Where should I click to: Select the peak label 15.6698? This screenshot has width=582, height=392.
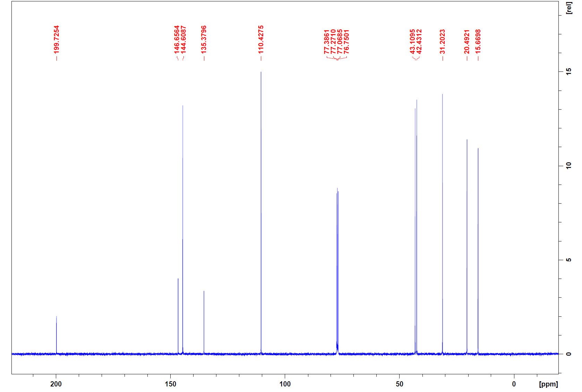click(x=478, y=42)
